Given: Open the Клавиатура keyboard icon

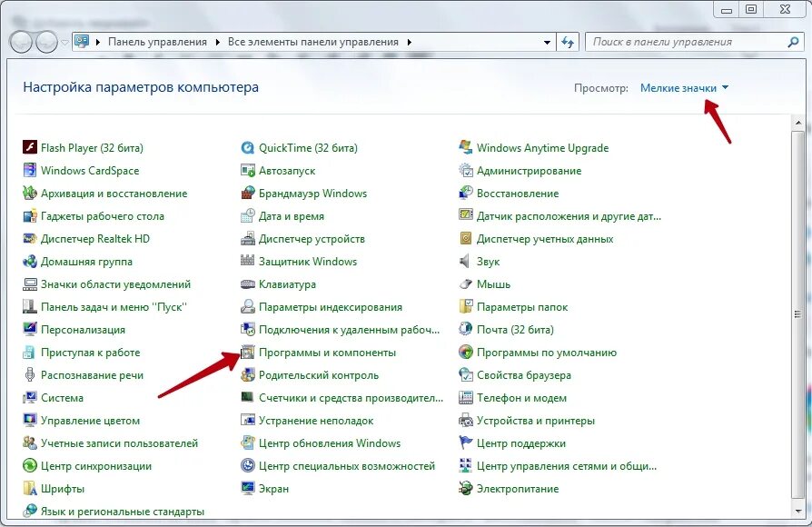Looking at the screenshot, I should [248, 284].
